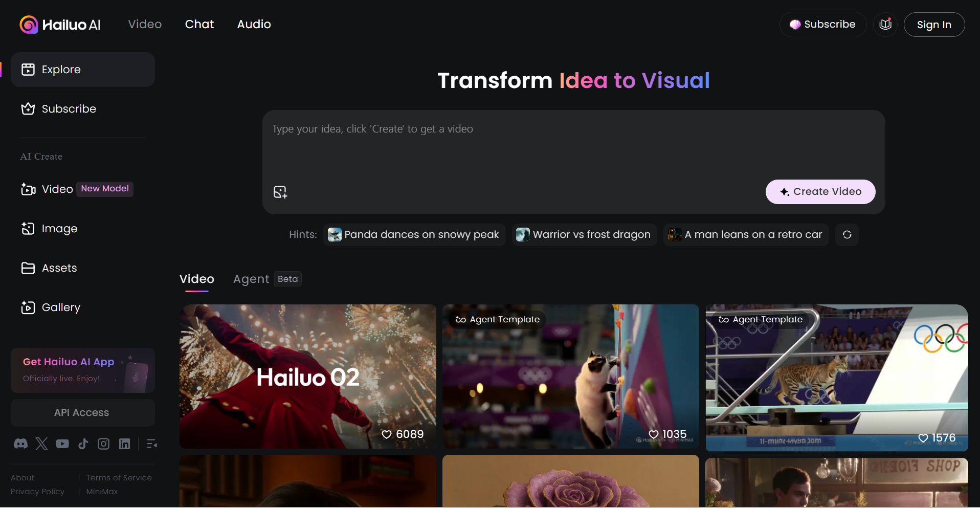Switch to the Video tab
The width and height of the screenshot is (980, 508).
pos(197,279)
